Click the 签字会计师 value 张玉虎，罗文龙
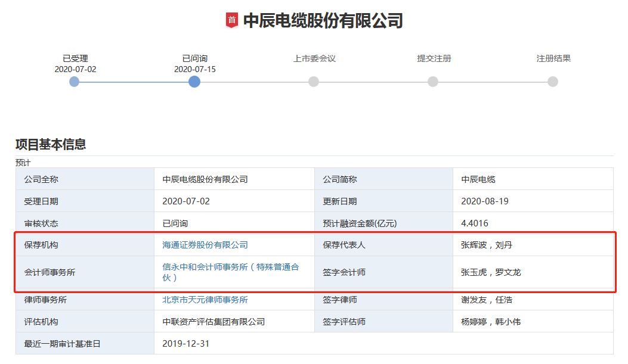This screenshot has height=364, width=628. tap(491, 272)
